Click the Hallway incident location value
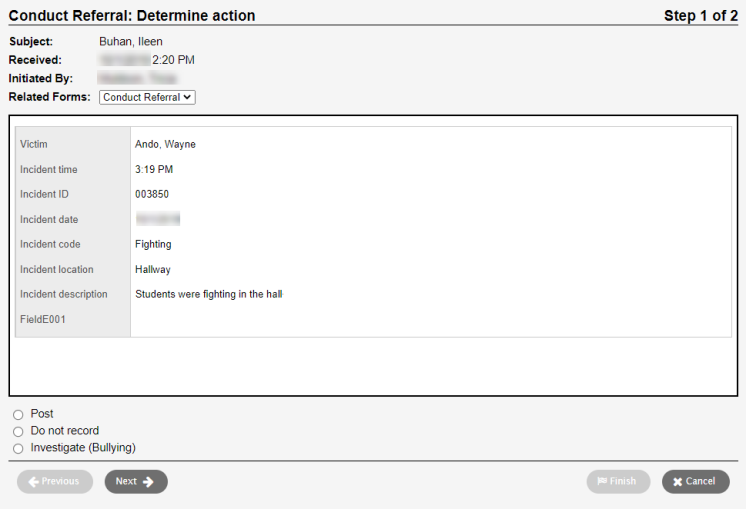Viewport: 746px width, 509px height. point(153,270)
